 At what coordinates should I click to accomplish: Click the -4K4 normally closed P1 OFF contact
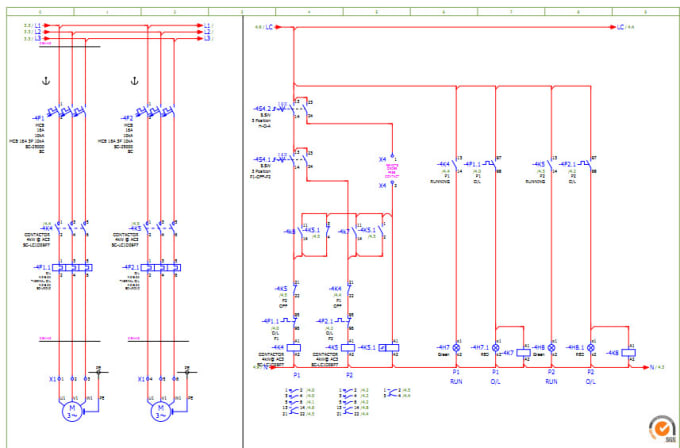click(349, 289)
